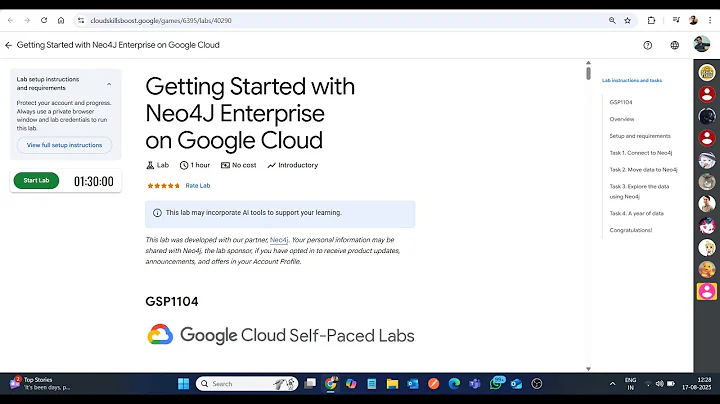Click the info icon in the AI tools notice
Viewport: 720px width, 404px height.
(157, 213)
